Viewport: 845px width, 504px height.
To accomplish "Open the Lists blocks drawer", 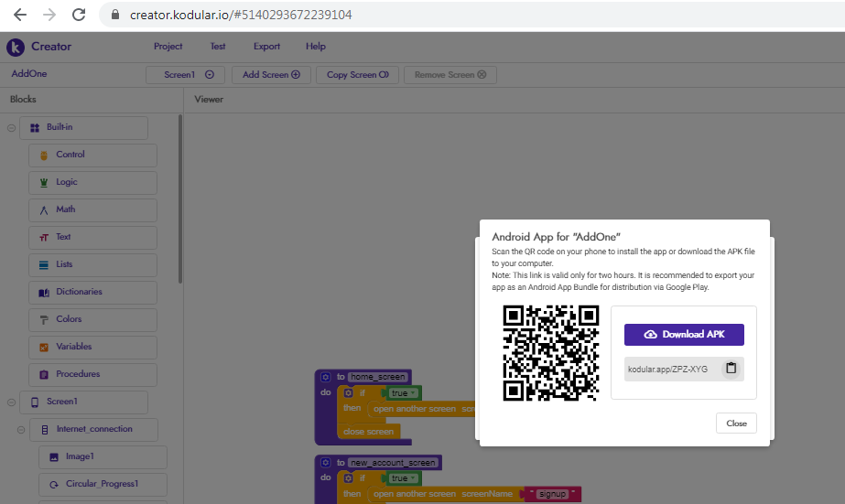I will [92, 265].
